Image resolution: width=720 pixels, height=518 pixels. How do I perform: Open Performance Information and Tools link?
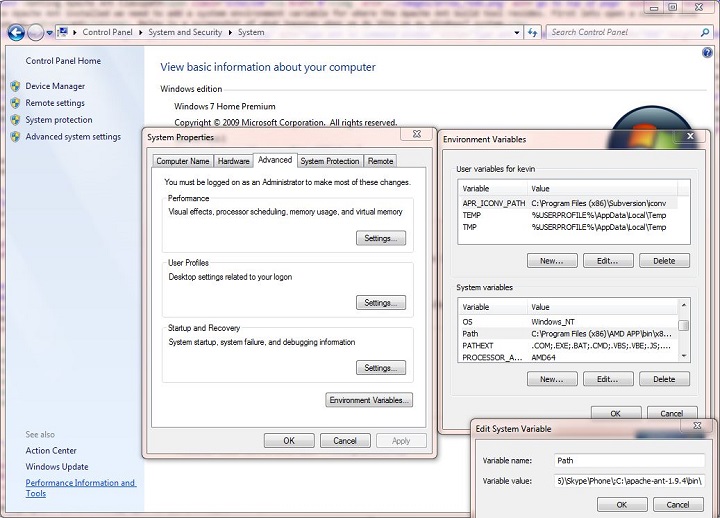coord(80,488)
